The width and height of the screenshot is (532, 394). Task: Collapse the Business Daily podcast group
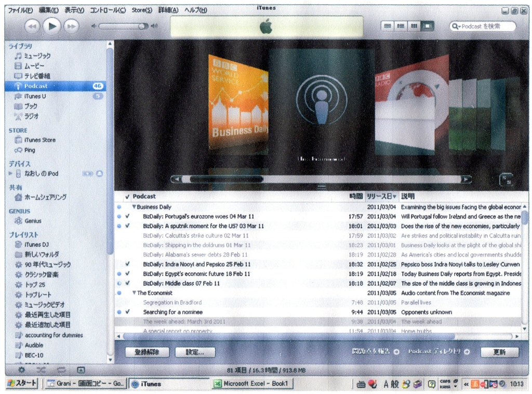point(134,207)
